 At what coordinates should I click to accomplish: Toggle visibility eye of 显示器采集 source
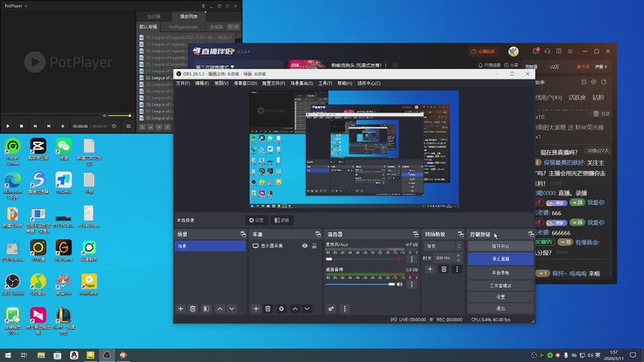coord(305,246)
